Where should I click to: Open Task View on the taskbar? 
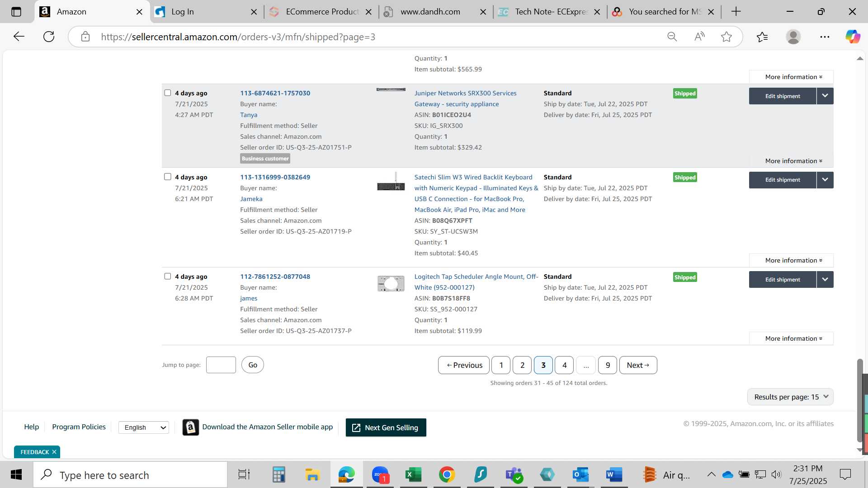click(x=244, y=475)
